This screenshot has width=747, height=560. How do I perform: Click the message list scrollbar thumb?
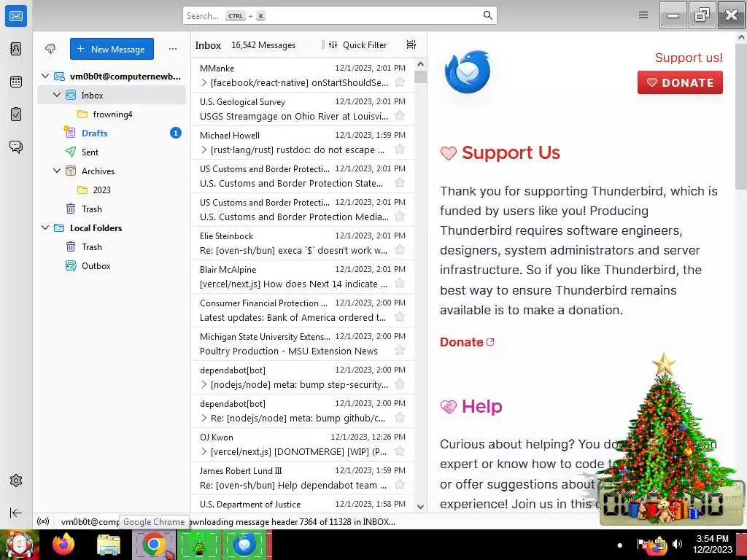420,77
